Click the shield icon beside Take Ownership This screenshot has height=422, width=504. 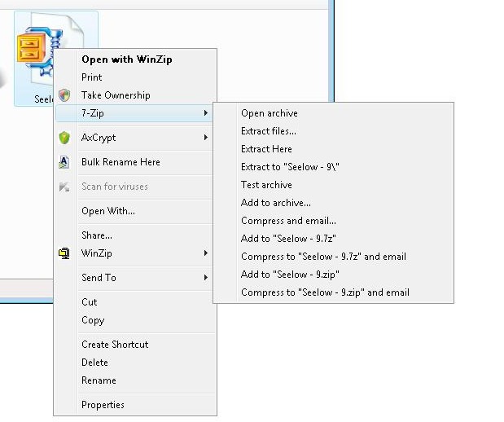click(x=64, y=95)
